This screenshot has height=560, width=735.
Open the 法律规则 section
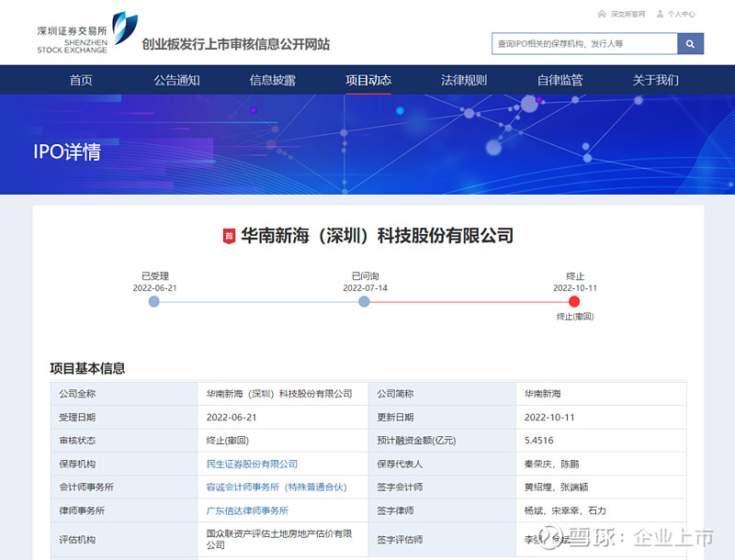pyautogui.click(x=463, y=81)
